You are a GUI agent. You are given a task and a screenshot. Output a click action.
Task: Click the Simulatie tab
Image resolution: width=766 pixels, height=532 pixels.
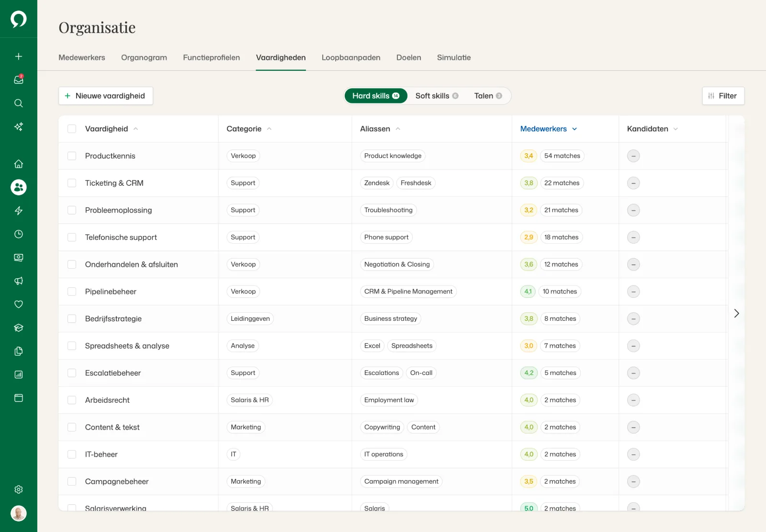pos(454,57)
